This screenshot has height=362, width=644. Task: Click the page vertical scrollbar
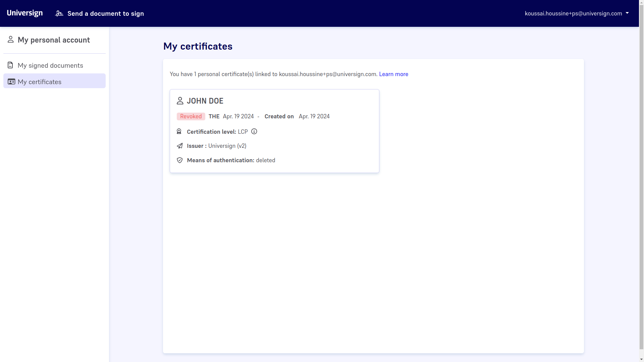click(641, 181)
